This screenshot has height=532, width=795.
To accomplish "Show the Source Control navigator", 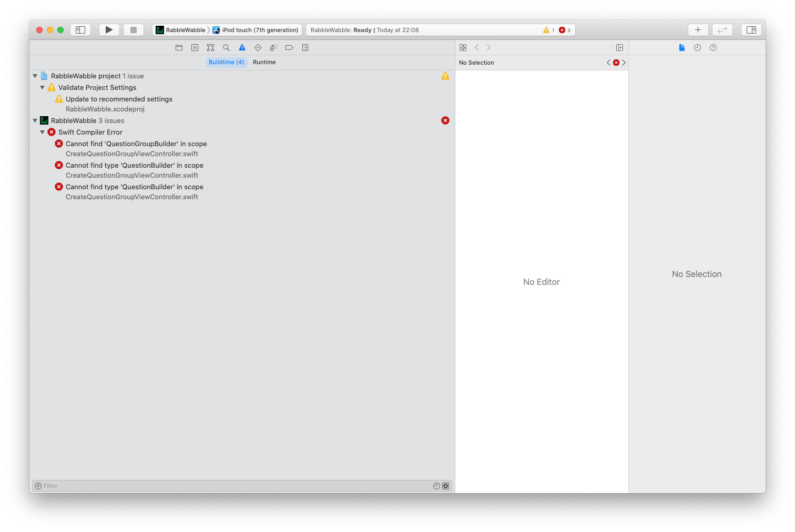I will 195,47.
